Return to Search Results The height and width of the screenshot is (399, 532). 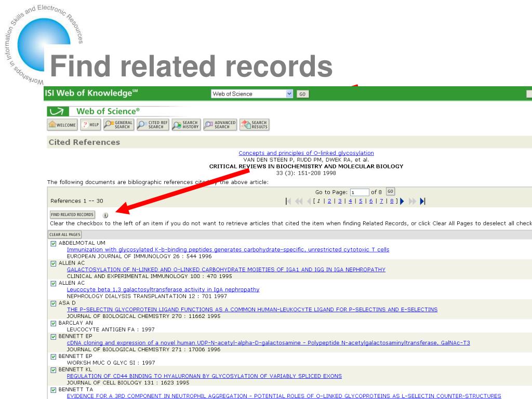click(x=255, y=125)
